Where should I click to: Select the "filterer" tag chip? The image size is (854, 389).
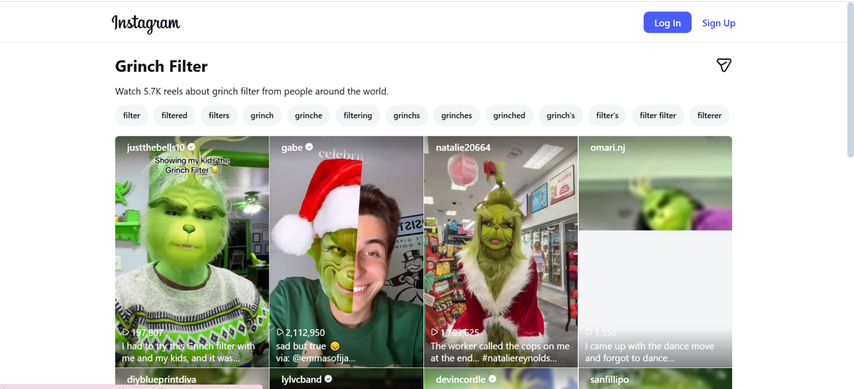coord(709,116)
